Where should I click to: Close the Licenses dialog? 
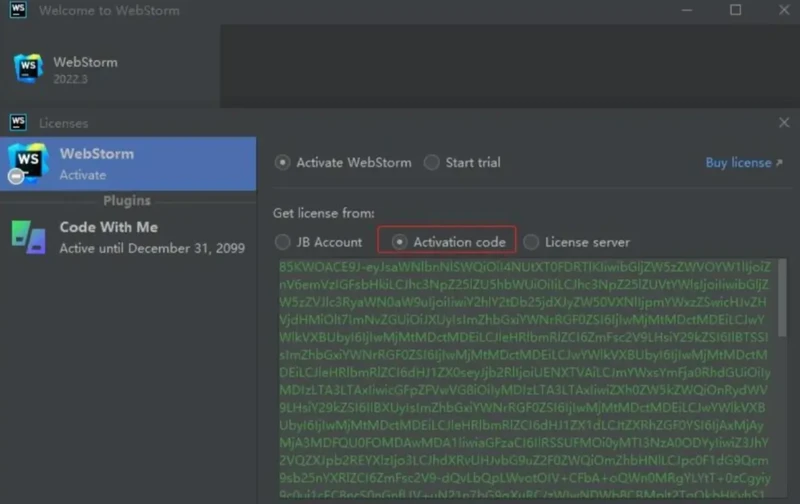(783, 122)
